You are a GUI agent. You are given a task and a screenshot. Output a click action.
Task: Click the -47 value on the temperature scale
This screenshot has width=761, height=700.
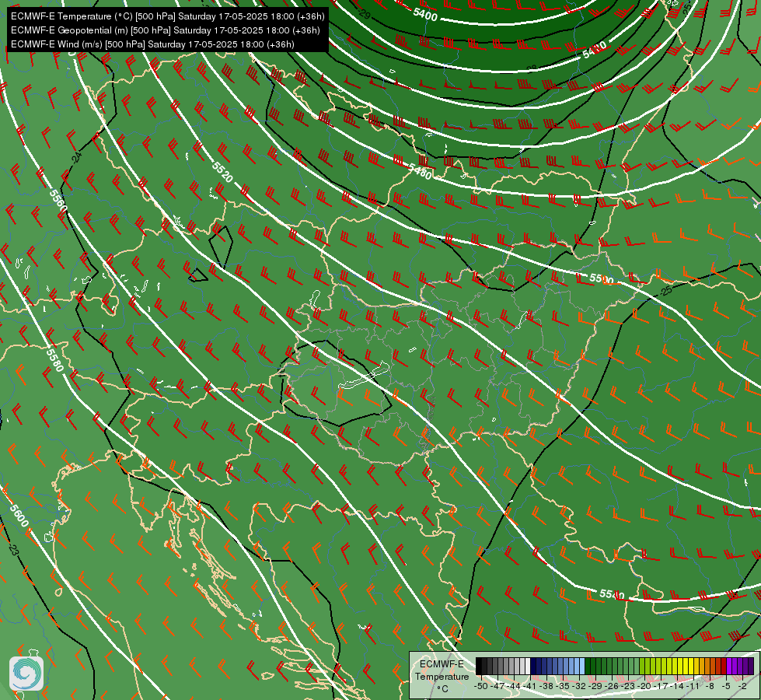coord(497,686)
